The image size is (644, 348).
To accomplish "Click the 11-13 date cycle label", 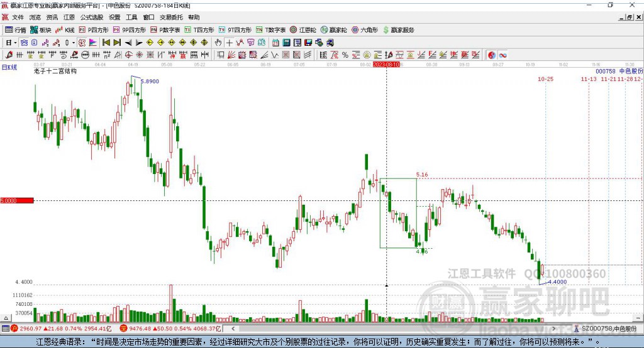I will pyautogui.click(x=589, y=79).
